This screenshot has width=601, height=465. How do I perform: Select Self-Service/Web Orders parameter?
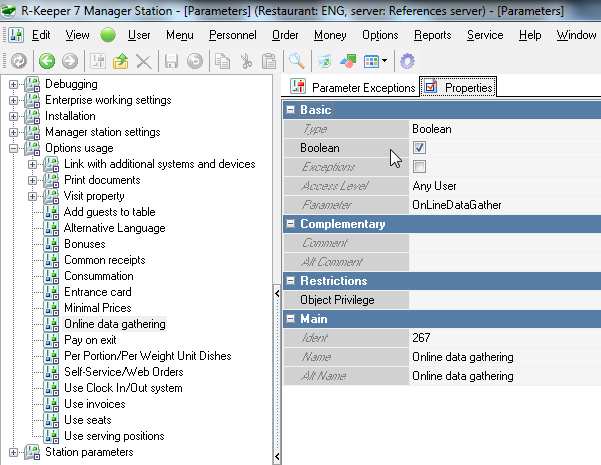(124, 372)
